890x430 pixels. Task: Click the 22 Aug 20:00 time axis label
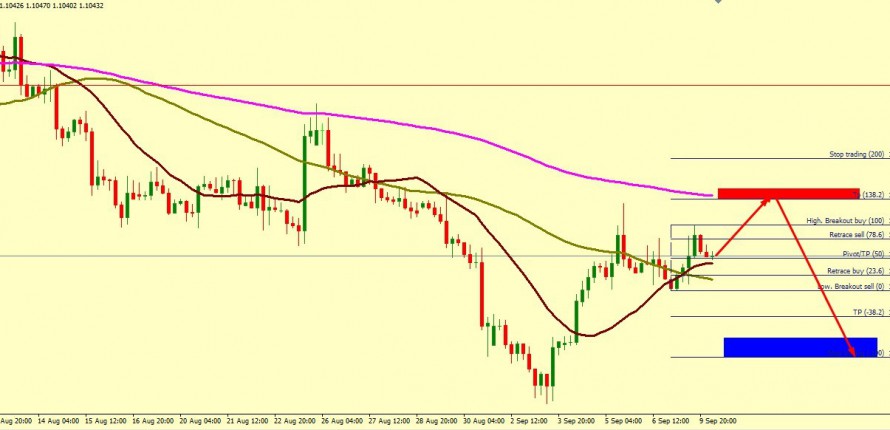point(299,423)
